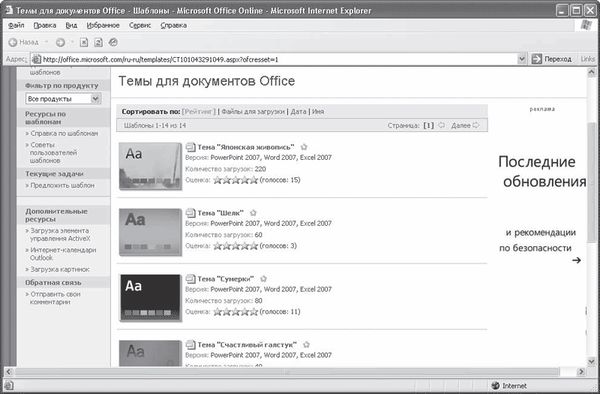Sort templates by Файлы для загрузки

[x=253, y=112]
